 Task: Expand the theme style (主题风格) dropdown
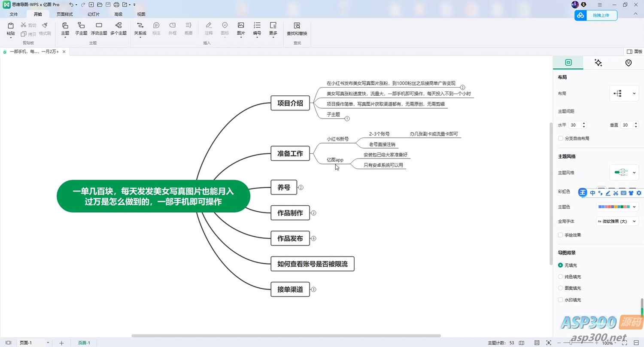624,173
